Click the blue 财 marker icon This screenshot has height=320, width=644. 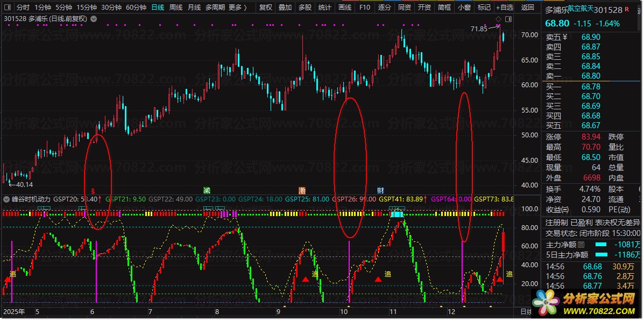pyautogui.click(x=380, y=190)
